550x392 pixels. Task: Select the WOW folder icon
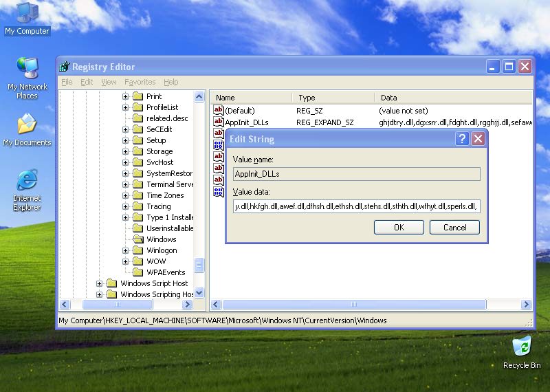pyautogui.click(x=138, y=261)
